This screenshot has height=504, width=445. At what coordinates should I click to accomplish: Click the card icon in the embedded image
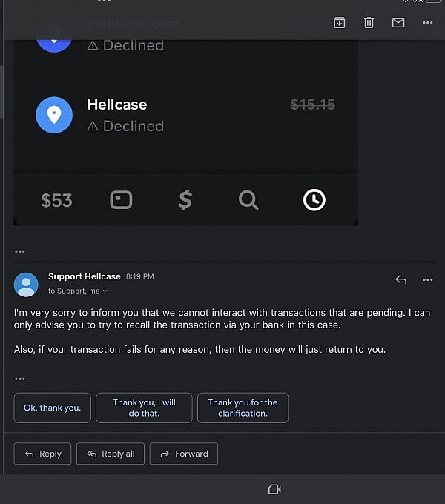point(121,200)
